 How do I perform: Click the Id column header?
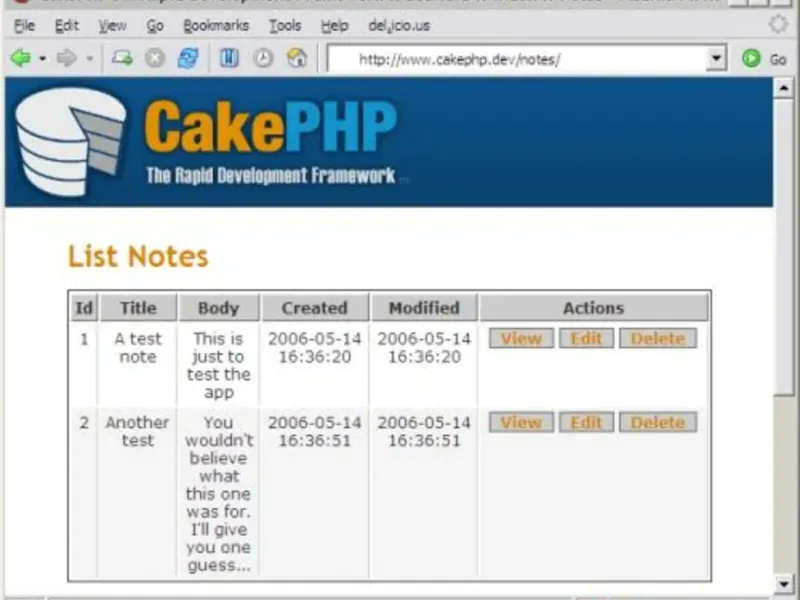point(84,308)
